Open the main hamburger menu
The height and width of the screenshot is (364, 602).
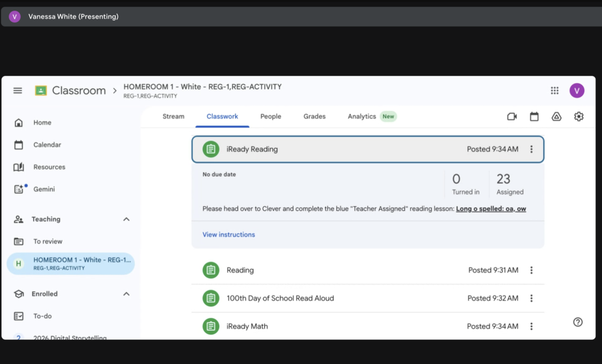(x=18, y=91)
